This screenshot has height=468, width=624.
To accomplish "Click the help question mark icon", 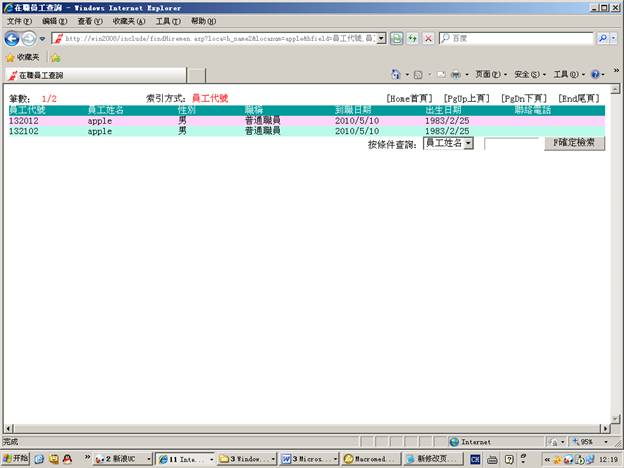I will tap(595, 75).
